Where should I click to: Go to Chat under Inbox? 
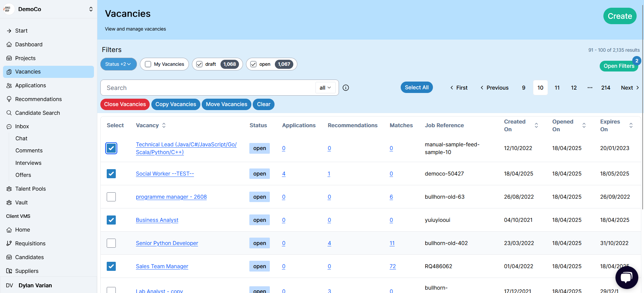point(21,138)
